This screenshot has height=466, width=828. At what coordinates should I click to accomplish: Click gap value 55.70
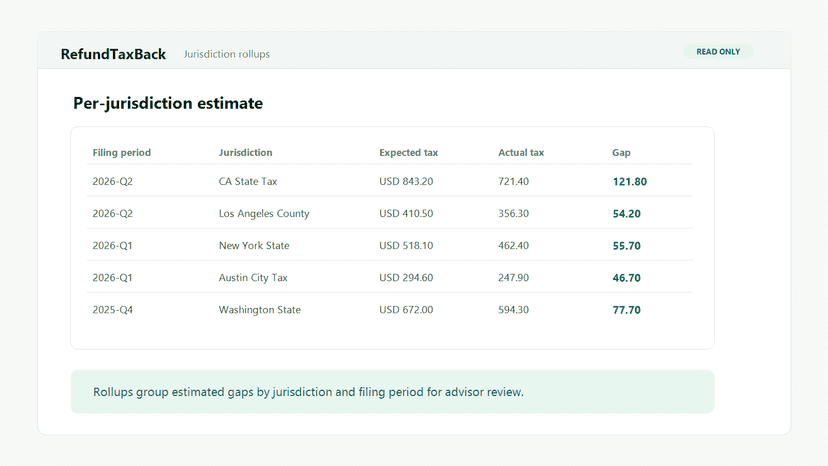[x=626, y=246]
